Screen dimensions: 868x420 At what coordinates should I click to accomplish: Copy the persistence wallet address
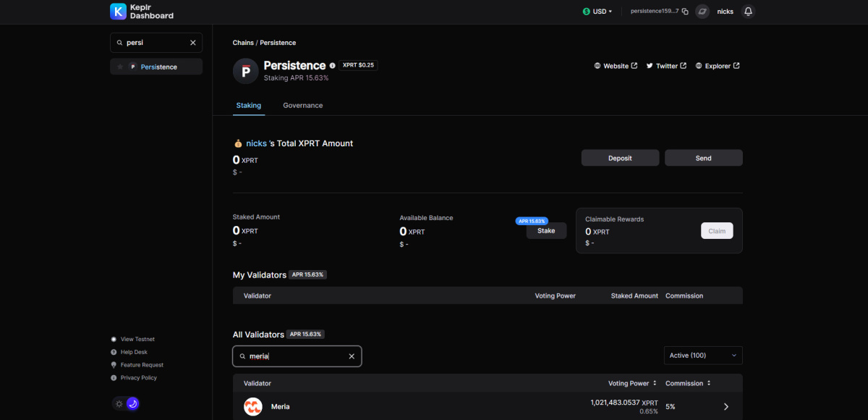684,12
